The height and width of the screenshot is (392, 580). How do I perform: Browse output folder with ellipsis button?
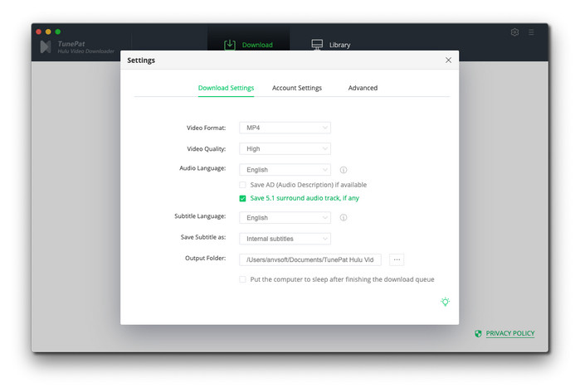click(x=397, y=259)
